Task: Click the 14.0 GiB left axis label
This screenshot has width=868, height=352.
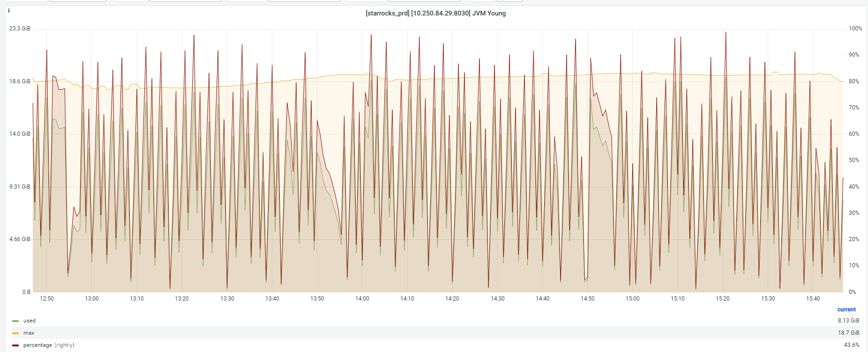Action: click(20, 134)
